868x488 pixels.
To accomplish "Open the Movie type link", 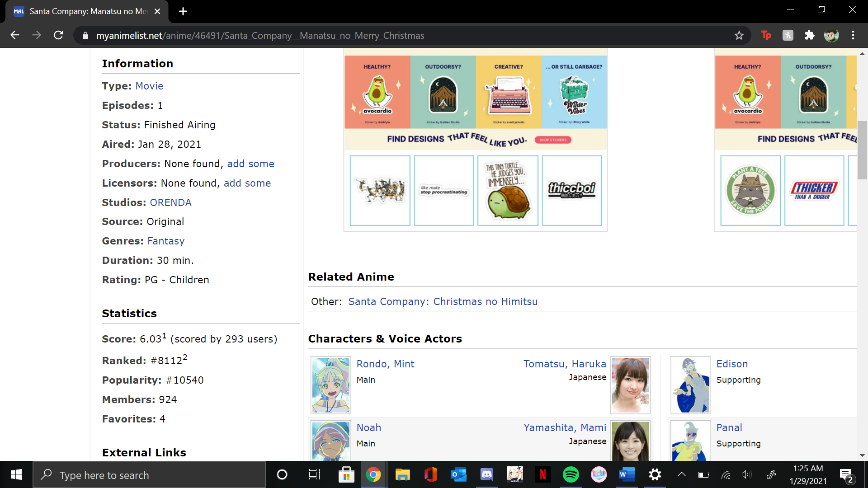I will pyautogui.click(x=149, y=86).
